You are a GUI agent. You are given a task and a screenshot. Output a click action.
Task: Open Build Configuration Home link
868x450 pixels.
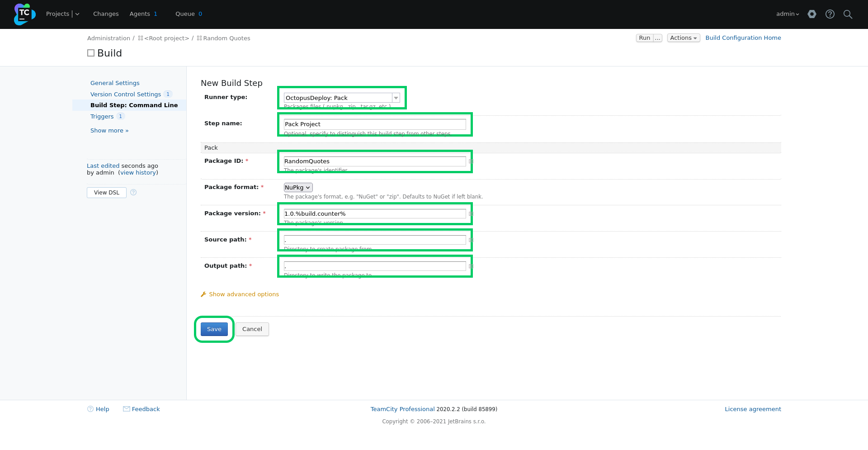pos(743,38)
